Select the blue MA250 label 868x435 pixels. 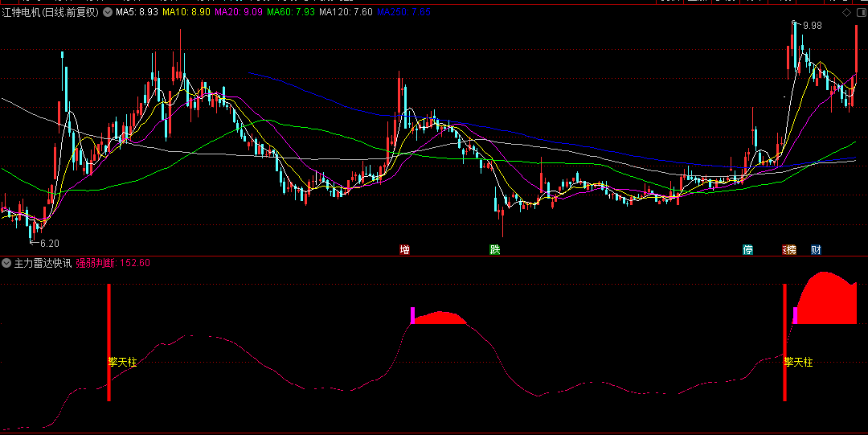[x=403, y=13]
